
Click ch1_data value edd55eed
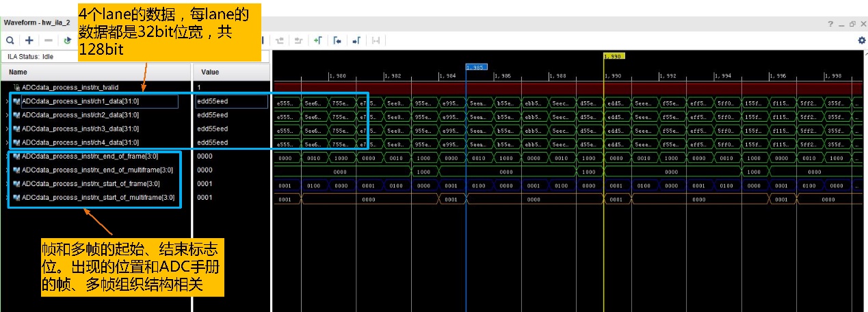pos(212,101)
